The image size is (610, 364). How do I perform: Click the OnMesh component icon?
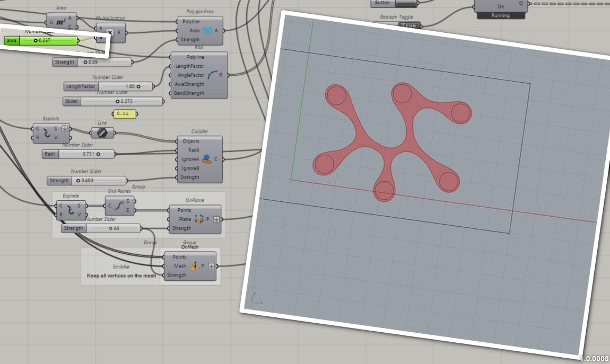tap(194, 266)
